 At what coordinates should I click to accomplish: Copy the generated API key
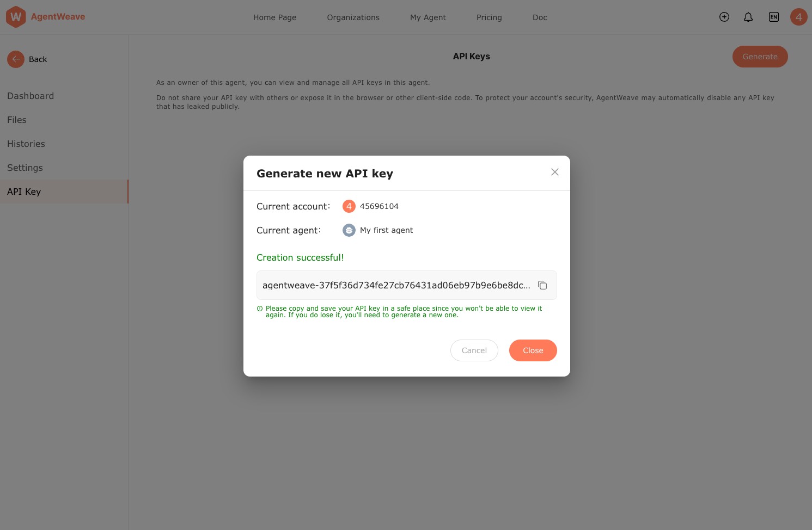(542, 285)
